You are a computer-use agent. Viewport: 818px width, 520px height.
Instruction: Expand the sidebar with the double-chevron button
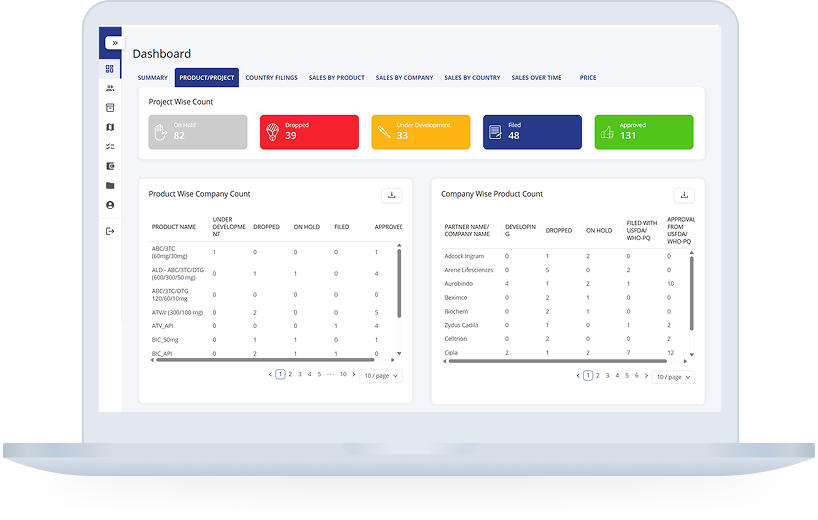114,43
